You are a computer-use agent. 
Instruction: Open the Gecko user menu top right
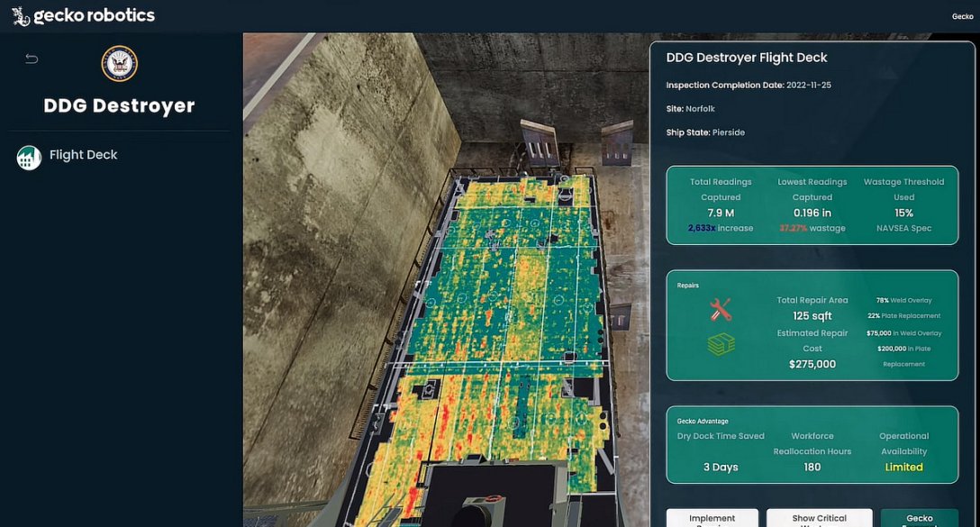point(962,16)
